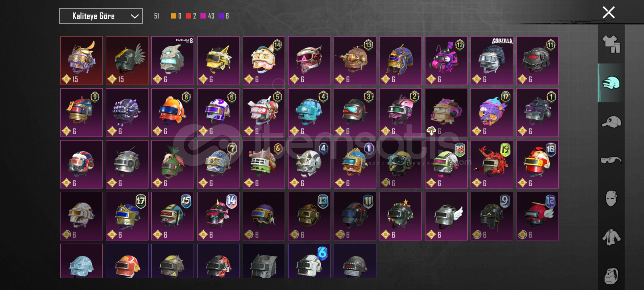
Task: Open the sunglasses category icon
Action: tap(611, 160)
